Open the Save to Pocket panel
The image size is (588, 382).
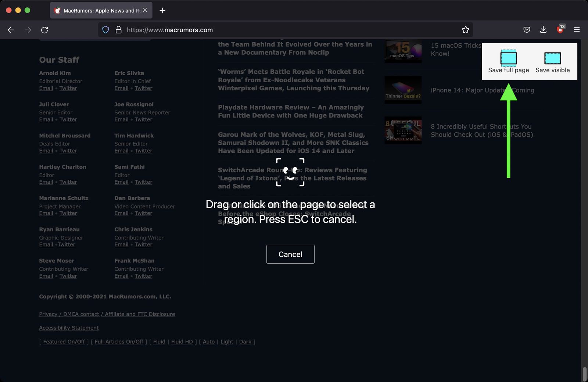pos(527,30)
